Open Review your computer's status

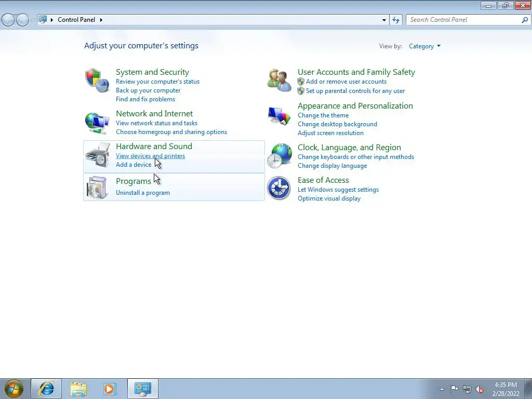(158, 82)
